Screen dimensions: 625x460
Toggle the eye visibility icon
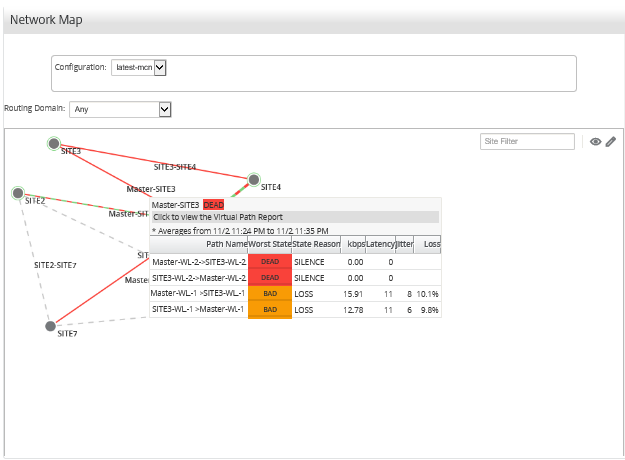[x=596, y=142]
